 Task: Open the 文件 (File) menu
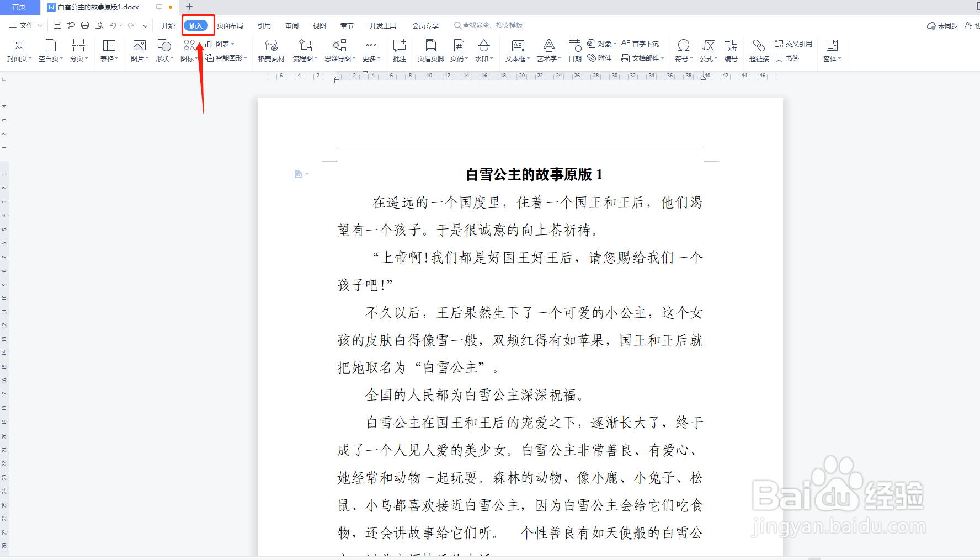pyautogui.click(x=25, y=25)
